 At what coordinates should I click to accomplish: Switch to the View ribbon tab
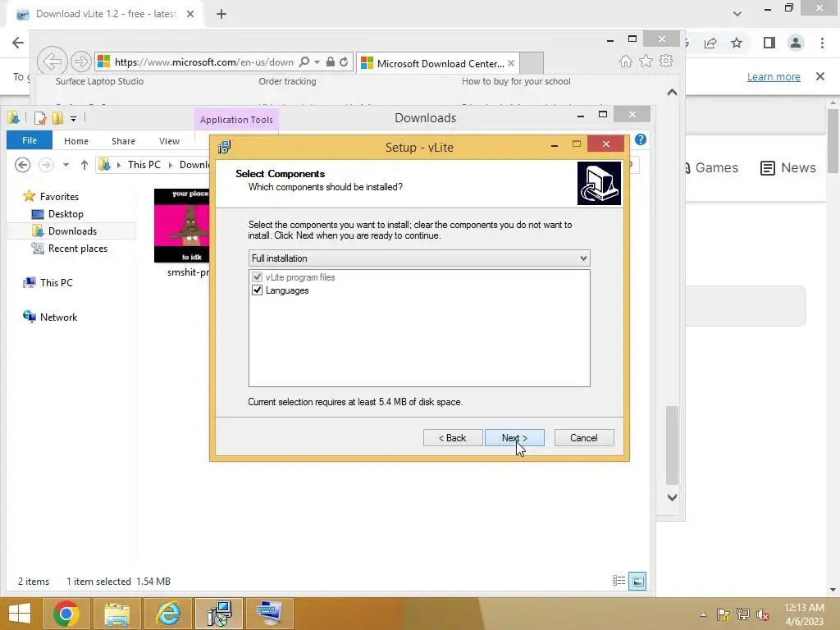tap(169, 141)
